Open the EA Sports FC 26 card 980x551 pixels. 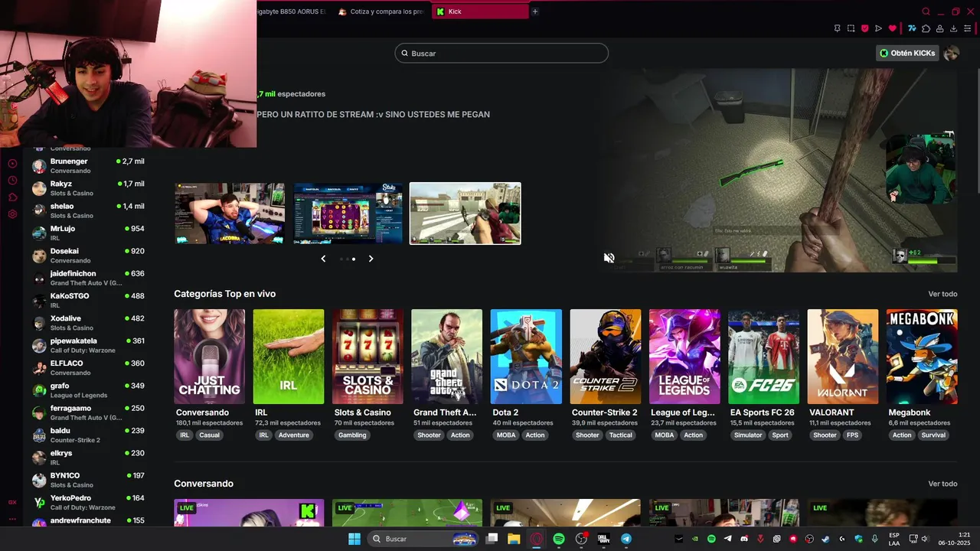pyautogui.click(x=763, y=357)
